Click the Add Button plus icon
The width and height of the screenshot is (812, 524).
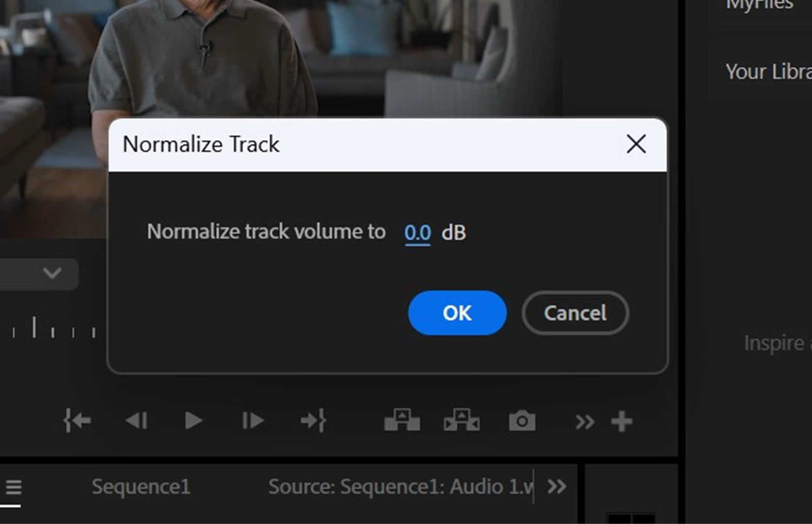click(x=622, y=420)
